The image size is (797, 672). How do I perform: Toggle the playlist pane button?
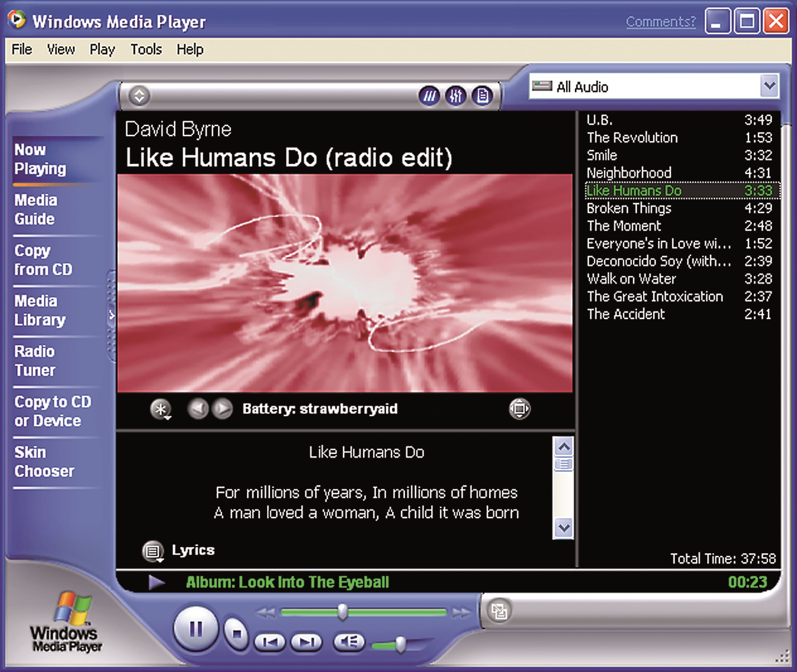pyautogui.click(x=482, y=96)
